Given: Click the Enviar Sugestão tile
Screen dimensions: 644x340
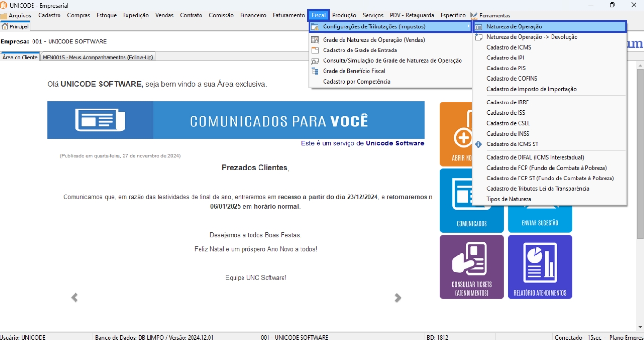Looking at the screenshot, I should pos(540,222).
